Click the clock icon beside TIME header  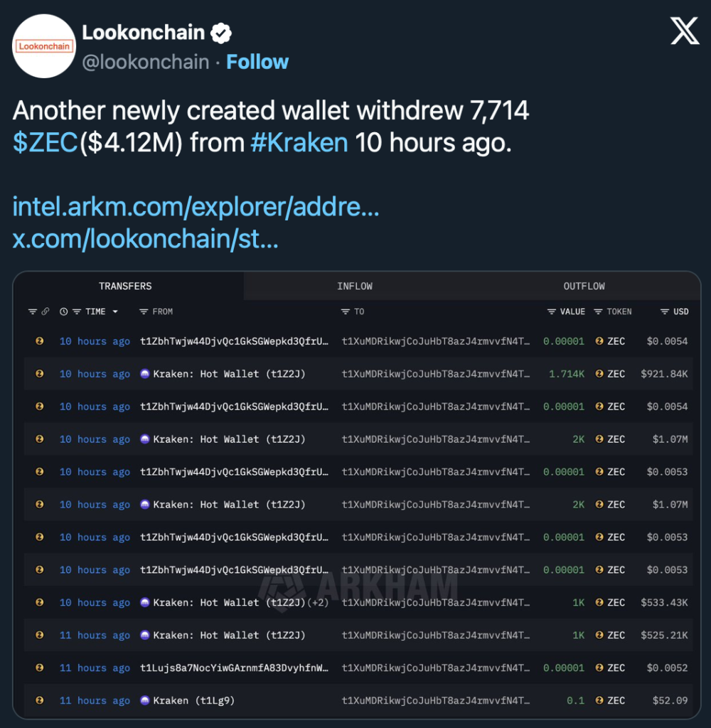pos(64,312)
